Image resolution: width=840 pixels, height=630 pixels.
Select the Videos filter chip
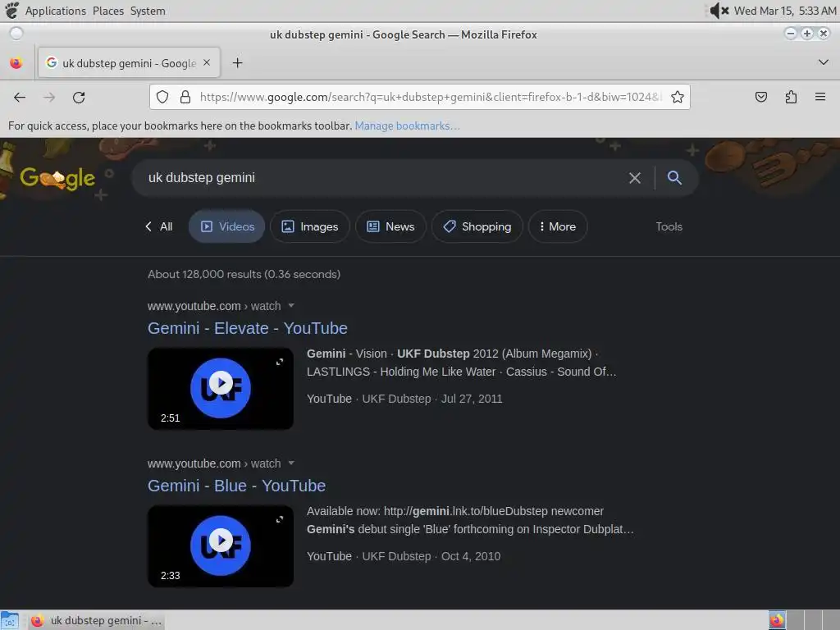227,226
